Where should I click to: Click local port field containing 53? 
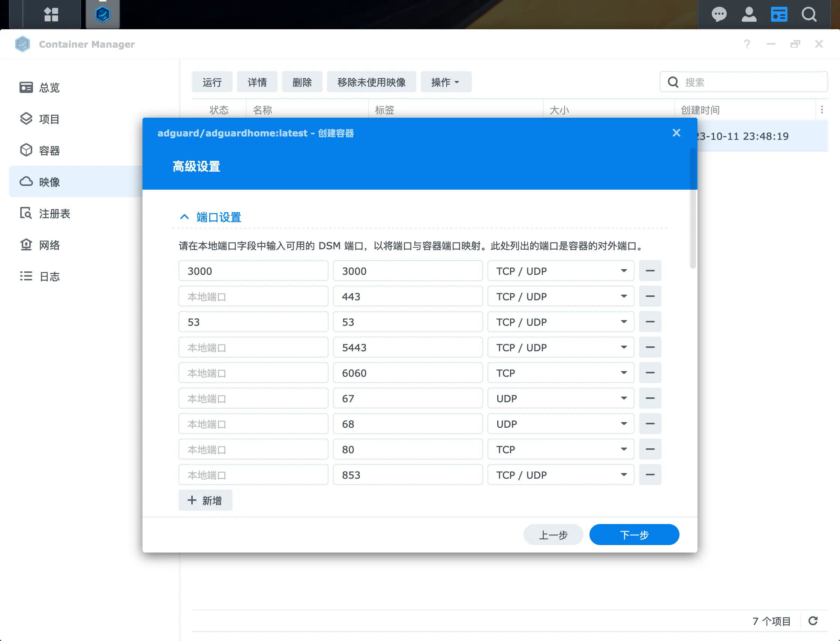pos(253,322)
